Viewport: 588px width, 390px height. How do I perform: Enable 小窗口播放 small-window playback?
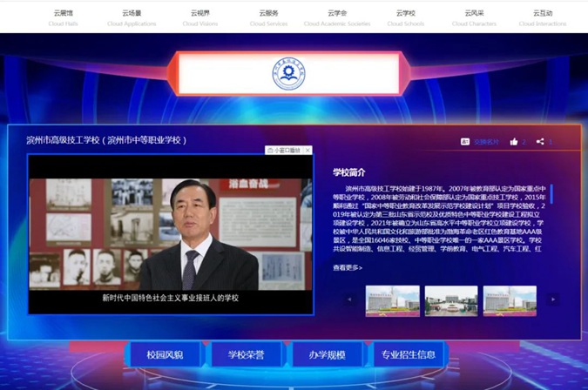(285, 151)
